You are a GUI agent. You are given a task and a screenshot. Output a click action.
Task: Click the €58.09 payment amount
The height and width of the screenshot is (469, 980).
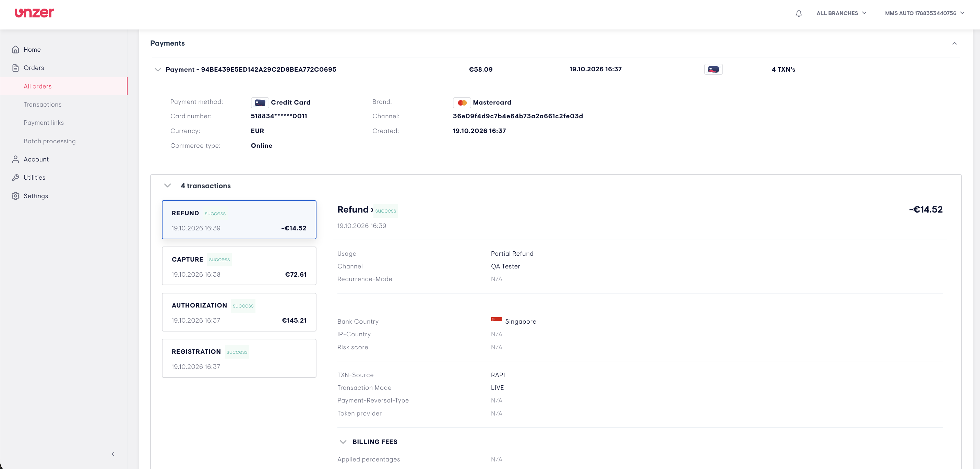coord(480,69)
